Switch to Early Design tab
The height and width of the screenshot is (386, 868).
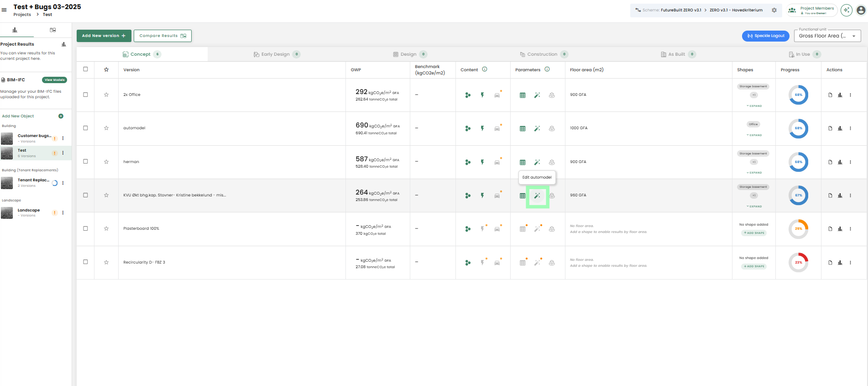[x=277, y=54]
